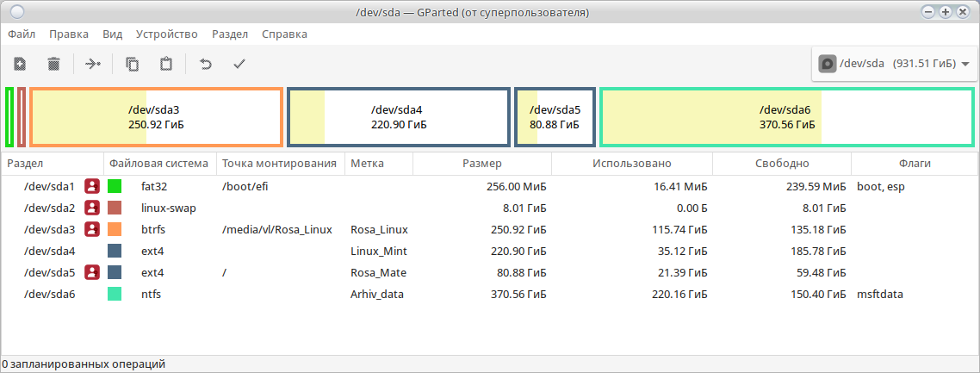
Task: Click the delete partition trash icon
Action: click(x=53, y=64)
